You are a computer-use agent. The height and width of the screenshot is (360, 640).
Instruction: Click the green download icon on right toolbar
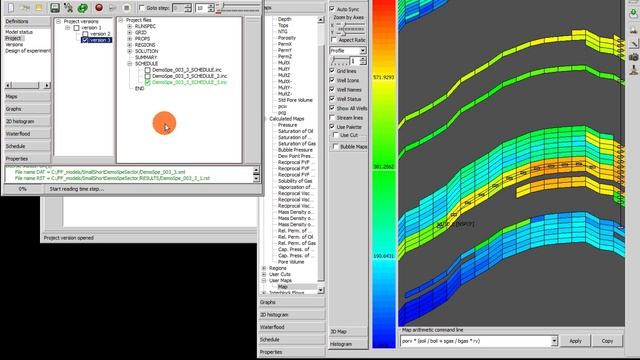633,13
